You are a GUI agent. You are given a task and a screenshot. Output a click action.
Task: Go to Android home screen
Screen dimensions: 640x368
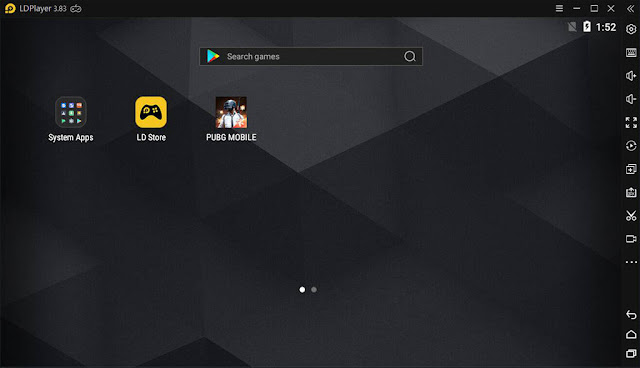tap(631, 334)
